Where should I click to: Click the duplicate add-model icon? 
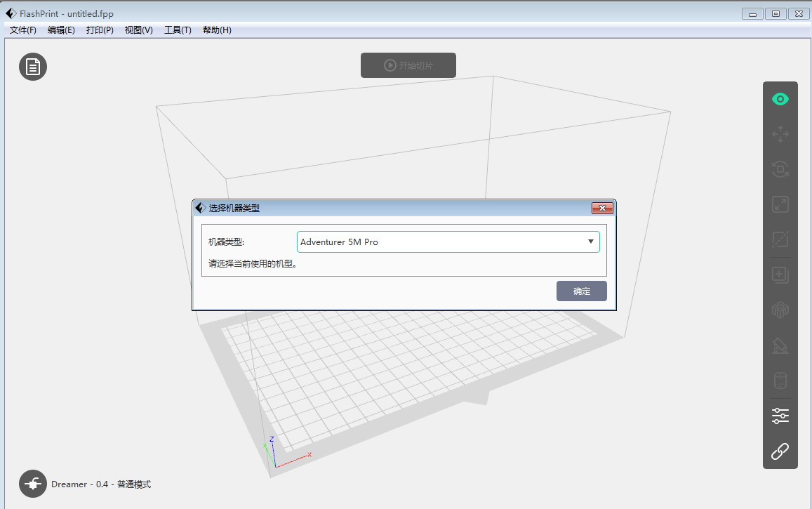pos(780,275)
